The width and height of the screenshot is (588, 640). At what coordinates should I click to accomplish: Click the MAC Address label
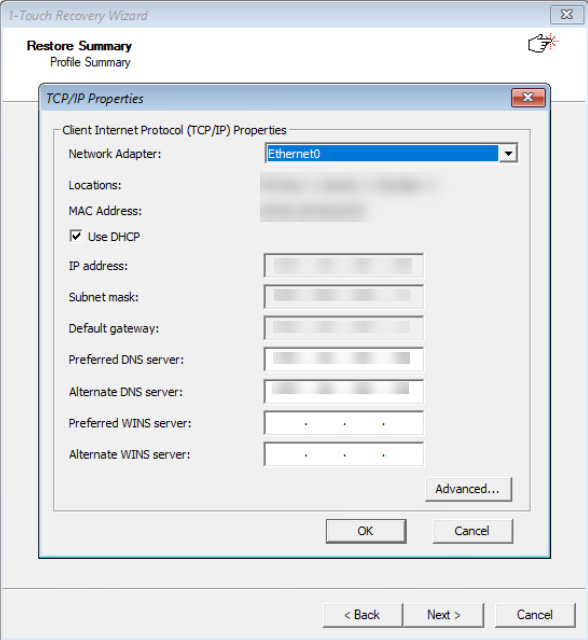(105, 211)
